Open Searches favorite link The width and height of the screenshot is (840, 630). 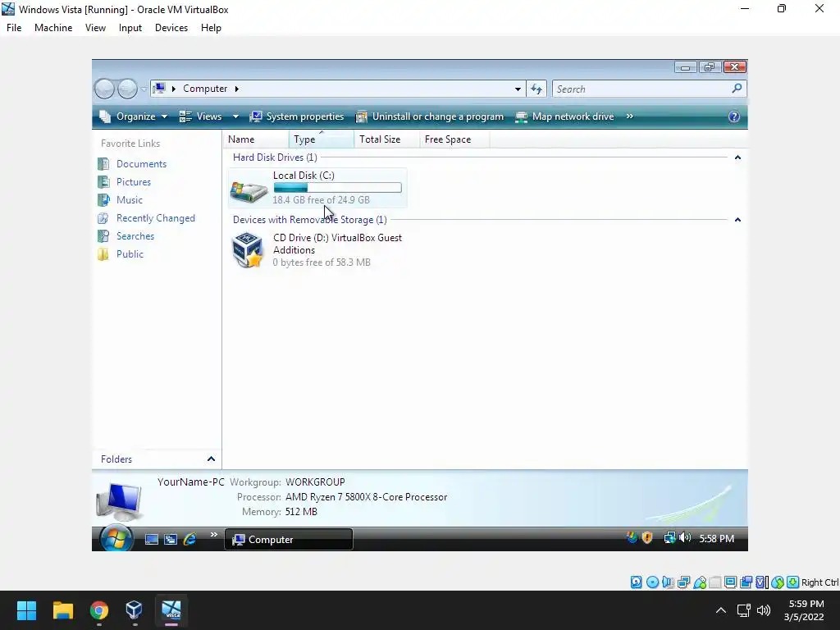pos(135,236)
